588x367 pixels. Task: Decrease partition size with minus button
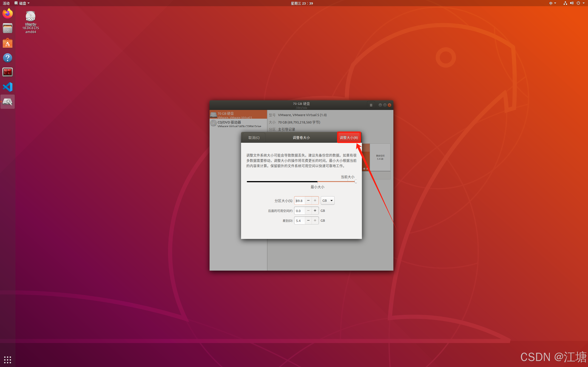click(308, 201)
